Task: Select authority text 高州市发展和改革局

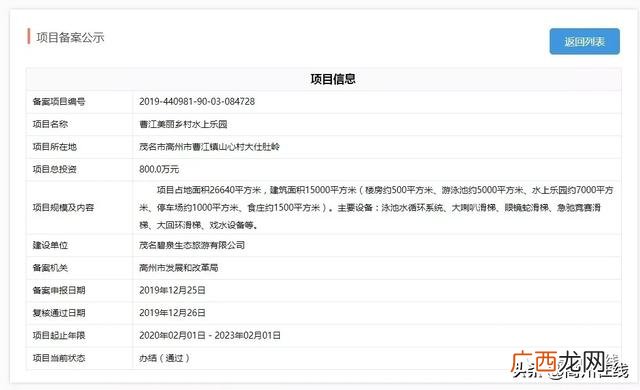Action: click(178, 268)
